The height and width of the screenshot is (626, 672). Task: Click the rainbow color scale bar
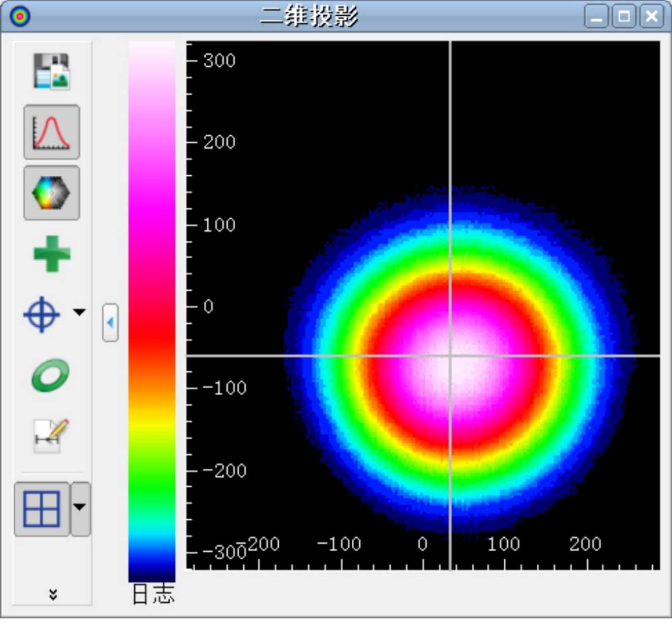coord(151,310)
